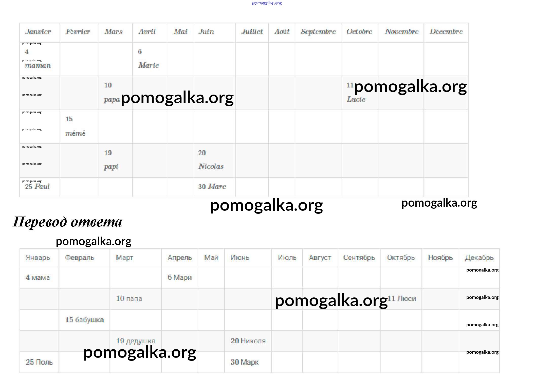
Task: Select the Février header cell
Action: (x=78, y=32)
